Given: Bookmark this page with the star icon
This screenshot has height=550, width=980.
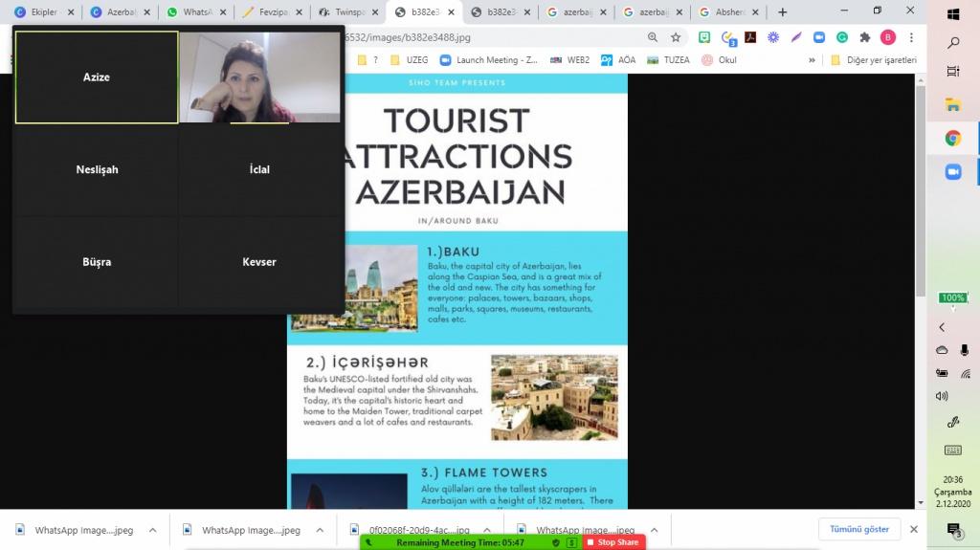Looking at the screenshot, I should coord(676,37).
